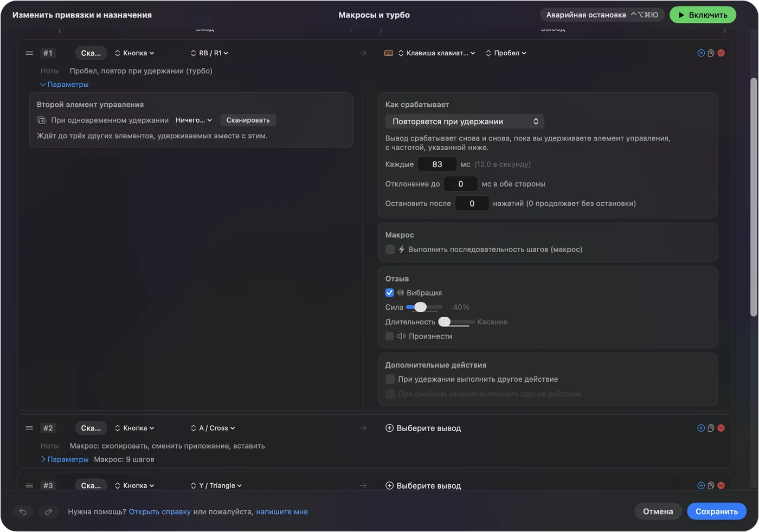Duplicate binding #3 with its copy icon
Viewport: 759px width, 532px height.
(x=711, y=485)
